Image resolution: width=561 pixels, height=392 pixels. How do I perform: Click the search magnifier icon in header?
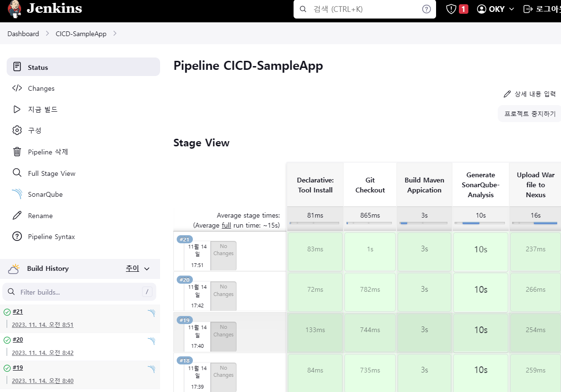click(303, 9)
